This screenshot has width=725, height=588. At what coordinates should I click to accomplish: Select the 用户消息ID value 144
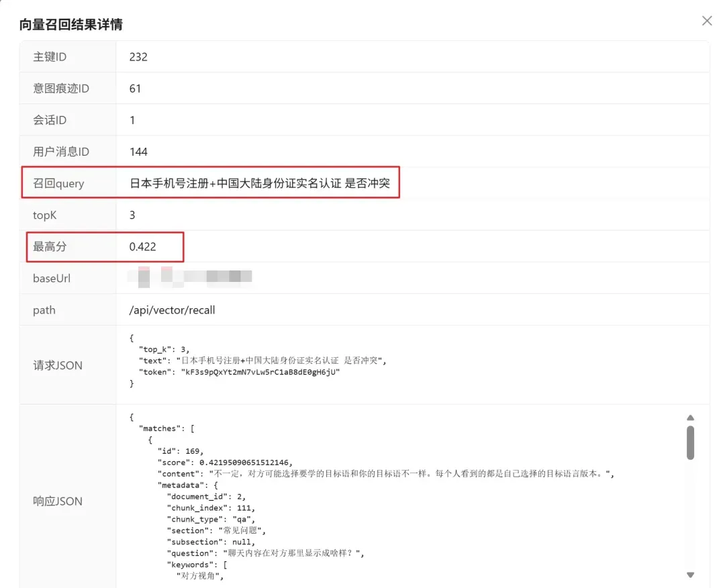tap(138, 152)
